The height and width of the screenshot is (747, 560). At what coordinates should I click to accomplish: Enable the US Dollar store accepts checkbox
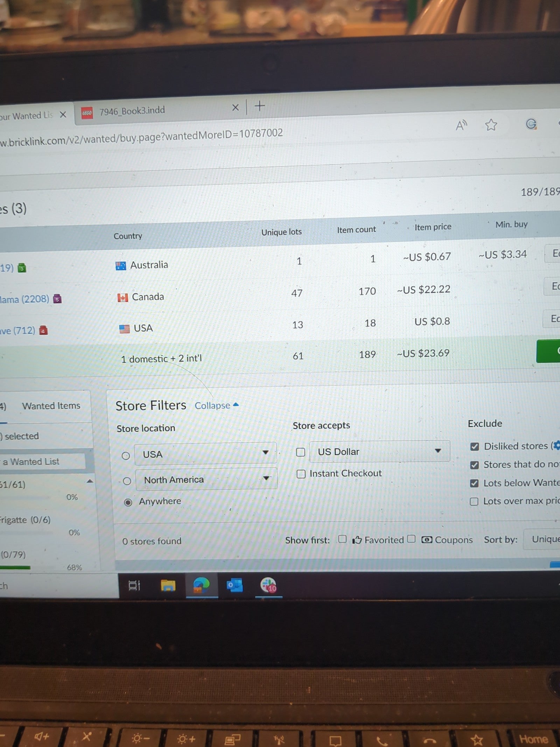pos(301,452)
